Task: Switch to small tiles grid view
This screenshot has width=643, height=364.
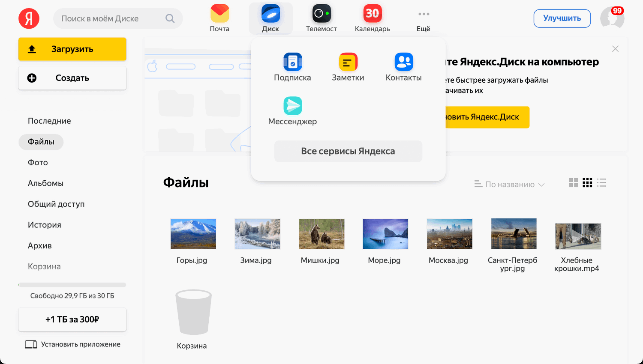Action: (x=587, y=183)
